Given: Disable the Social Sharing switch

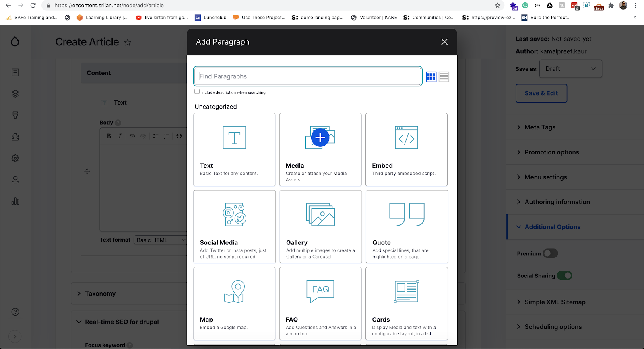Looking at the screenshot, I should (x=565, y=275).
